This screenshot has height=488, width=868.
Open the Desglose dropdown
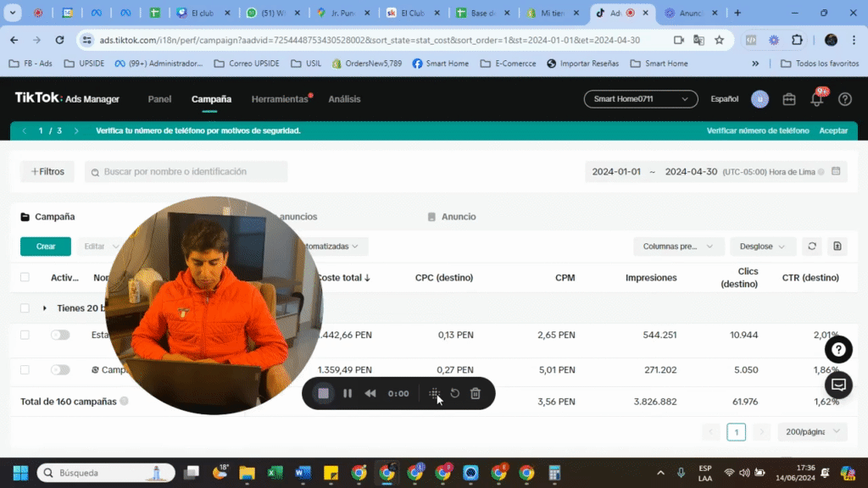759,246
